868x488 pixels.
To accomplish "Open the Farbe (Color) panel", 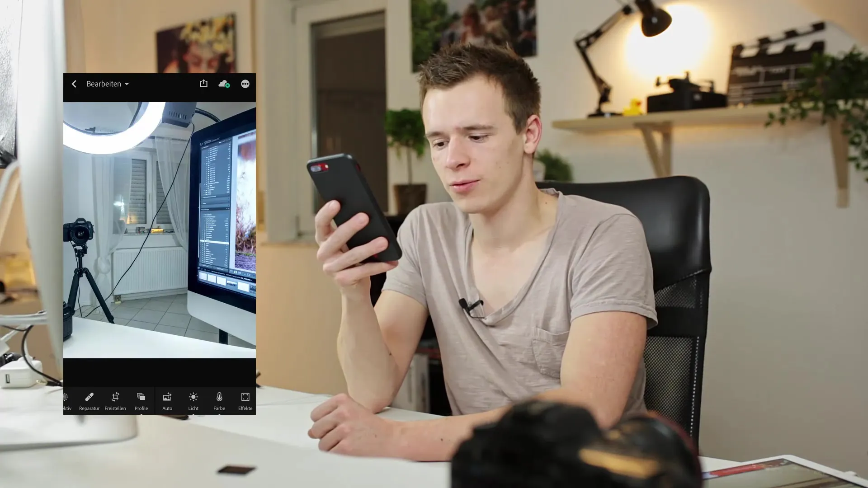I will [x=219, y=400].
